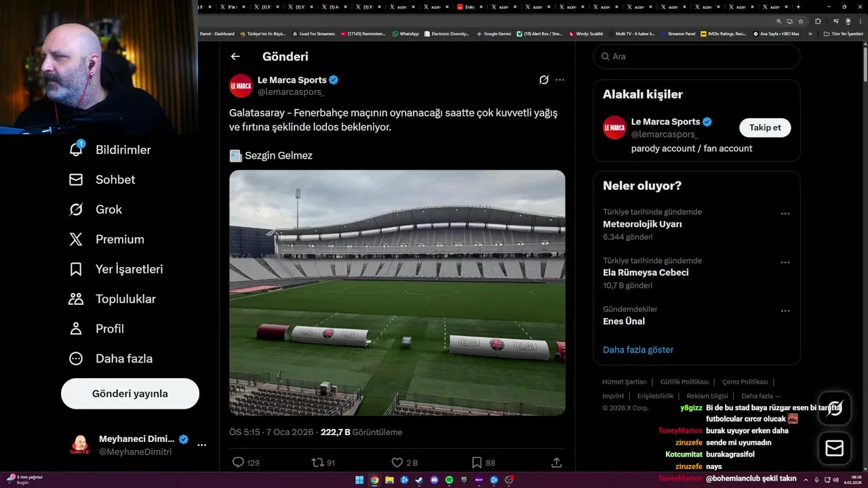Open Sohbet messages envelope
This screenshot has width=868, height=488.
[76, 180]
